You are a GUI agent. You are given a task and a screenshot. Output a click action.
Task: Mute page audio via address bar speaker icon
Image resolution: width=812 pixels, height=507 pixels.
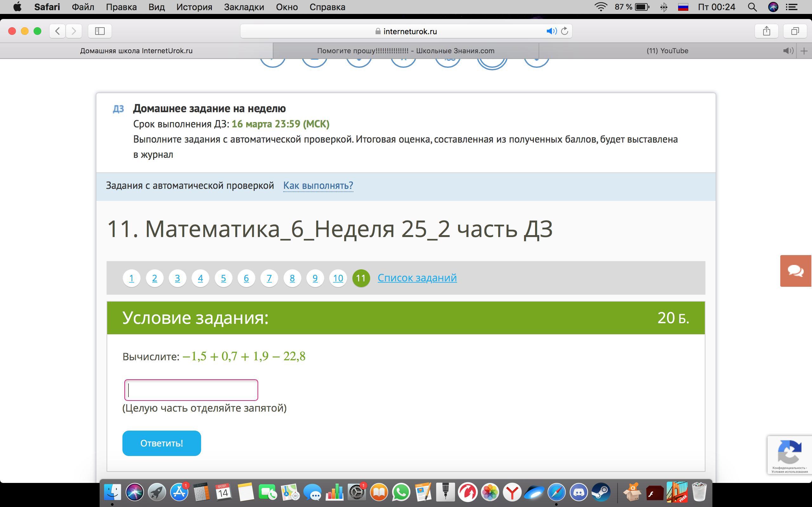551,31
